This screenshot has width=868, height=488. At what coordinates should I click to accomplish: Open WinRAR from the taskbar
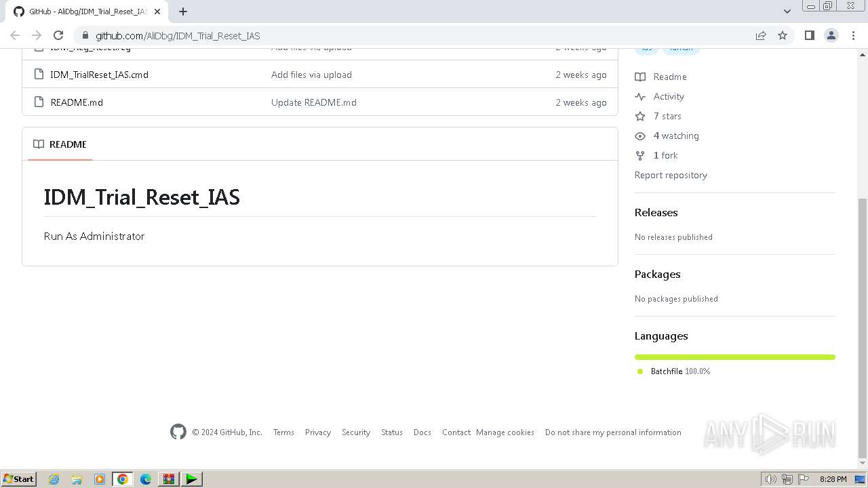point(169,479)
